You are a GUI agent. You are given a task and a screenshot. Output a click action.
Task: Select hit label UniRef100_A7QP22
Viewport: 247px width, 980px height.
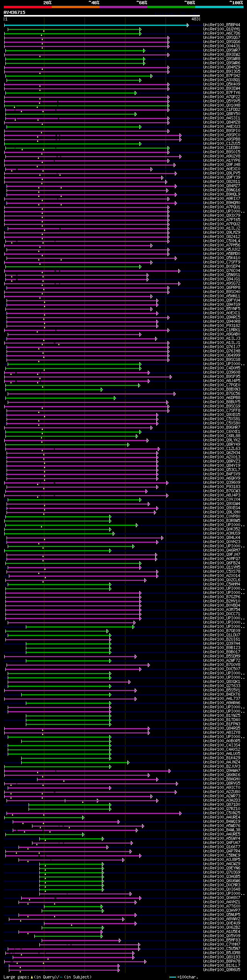(x=222, y=97)
